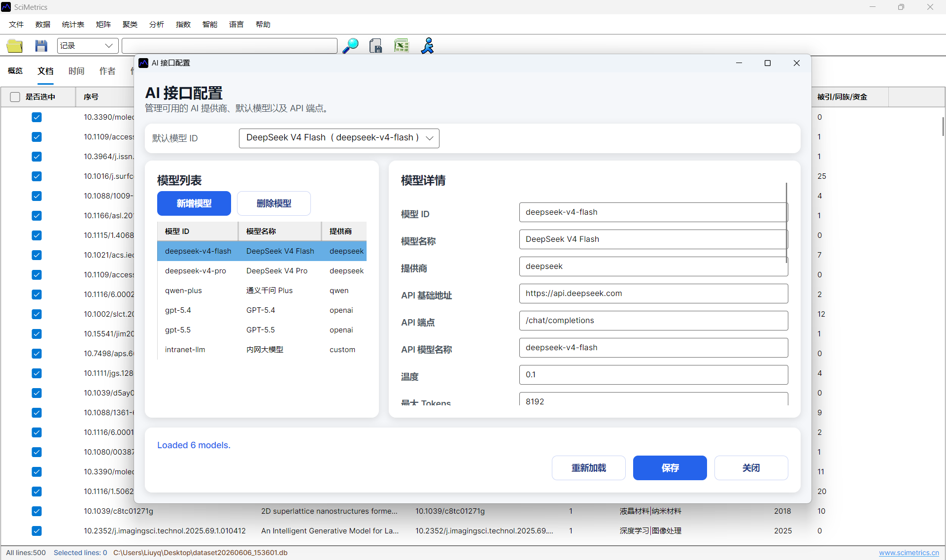Viewport: 946px width, 560px height.
Task: Run search with the magnifier icon
Action: 350,46
